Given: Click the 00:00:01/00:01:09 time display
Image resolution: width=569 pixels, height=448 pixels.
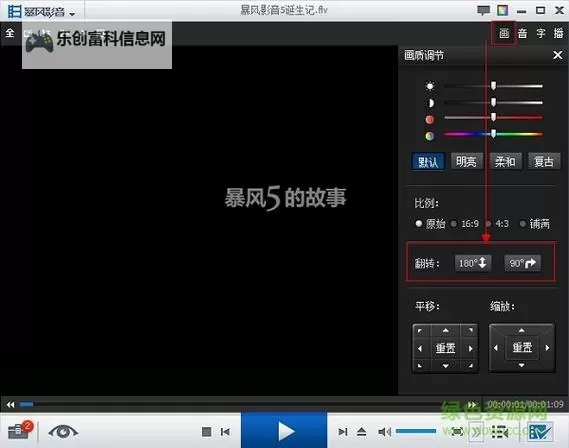Looking at the screenshot, I should pyautogui.click(x=525, y=404).
